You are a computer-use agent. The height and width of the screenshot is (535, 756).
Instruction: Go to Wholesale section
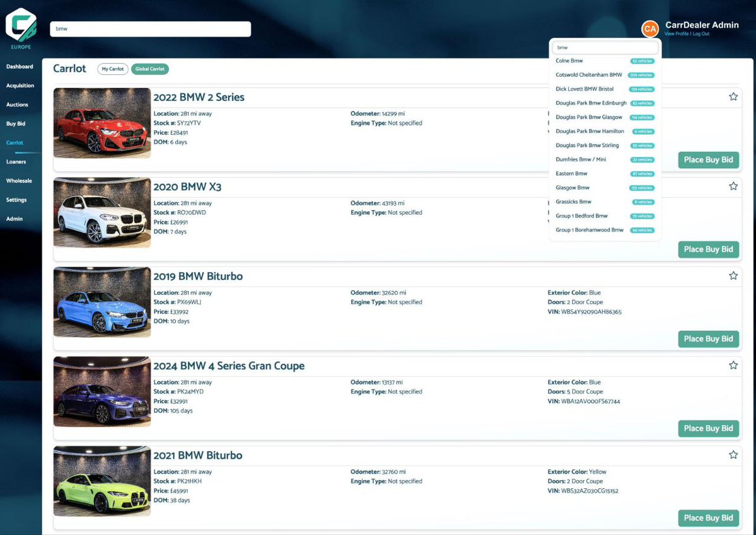point(20,181)
